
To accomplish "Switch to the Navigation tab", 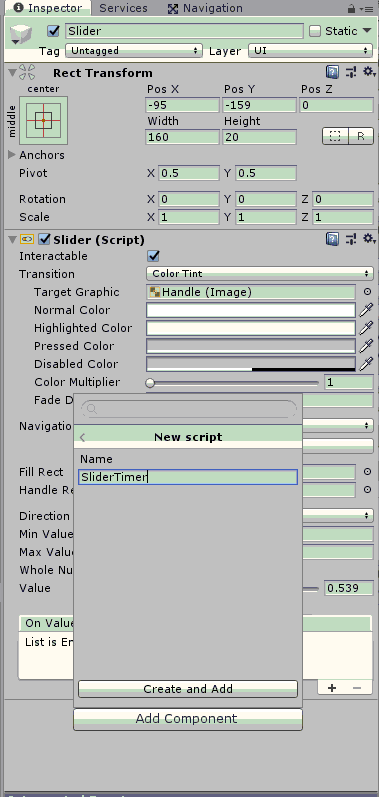I will pyautogui.click(x=205, y=8).
